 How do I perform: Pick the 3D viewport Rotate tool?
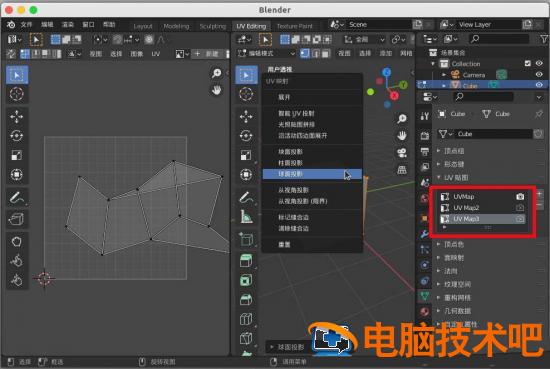(x=246, y=136)
